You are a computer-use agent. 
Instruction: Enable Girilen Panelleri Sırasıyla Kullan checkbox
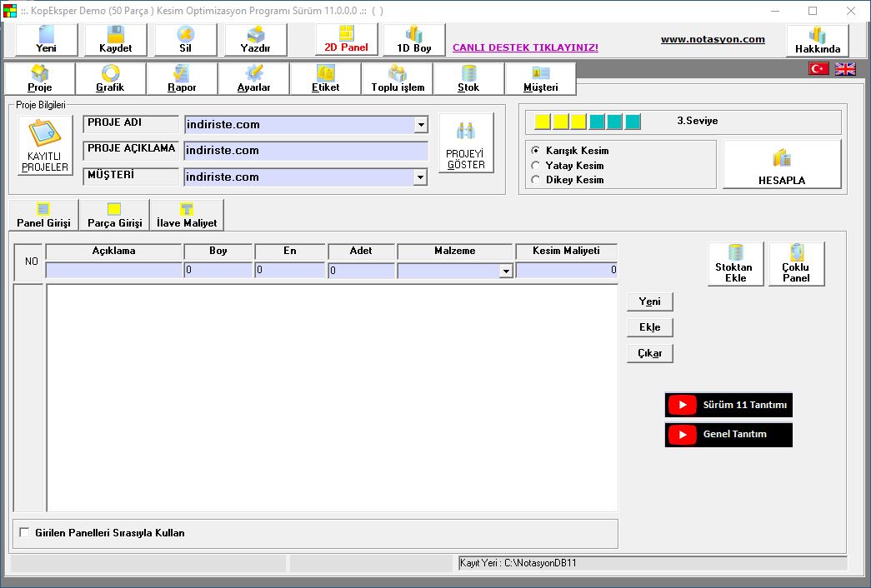(x=24, y=532)
